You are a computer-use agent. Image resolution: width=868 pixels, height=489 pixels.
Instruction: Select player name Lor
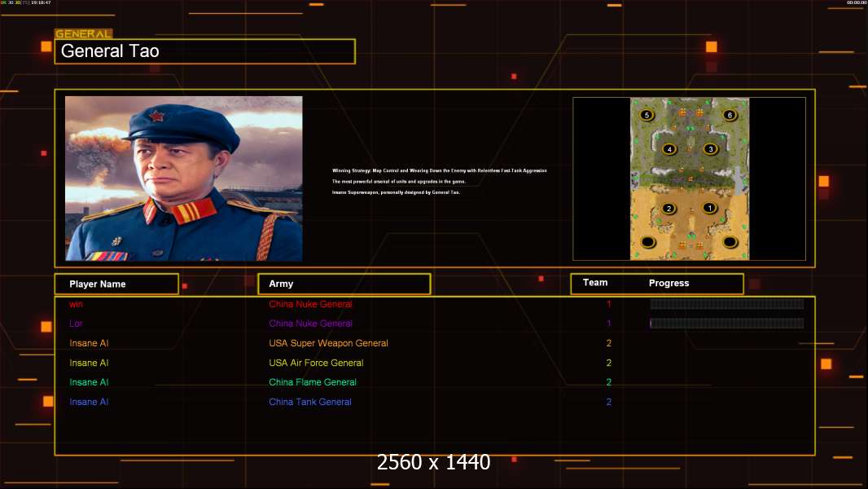coord(76,324)
